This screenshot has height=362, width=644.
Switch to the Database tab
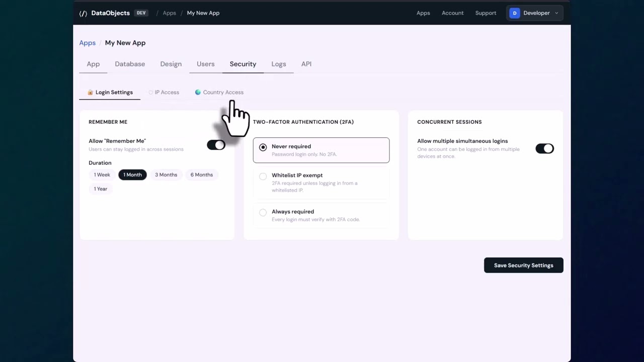pos(130,64)
